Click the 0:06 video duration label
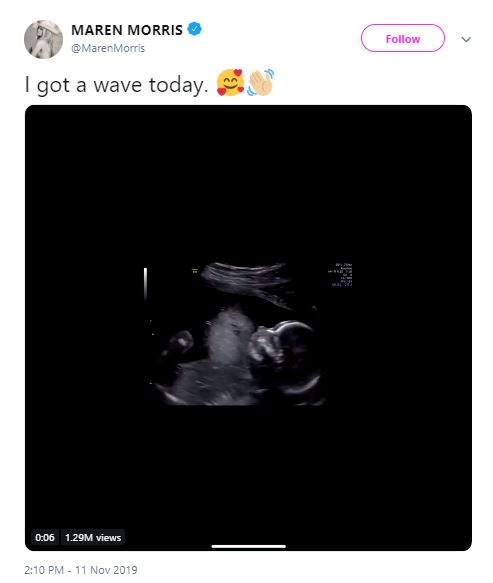This screenshot has width=493, height=583. [x=45, y=537]
